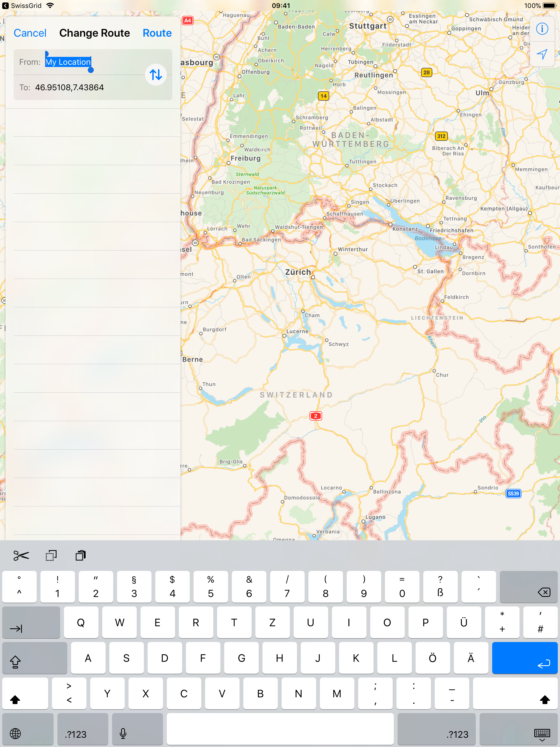This screenshot has height=747, width=560.
Task: Tap the paste clipboard icon
Action: (80, 556)
